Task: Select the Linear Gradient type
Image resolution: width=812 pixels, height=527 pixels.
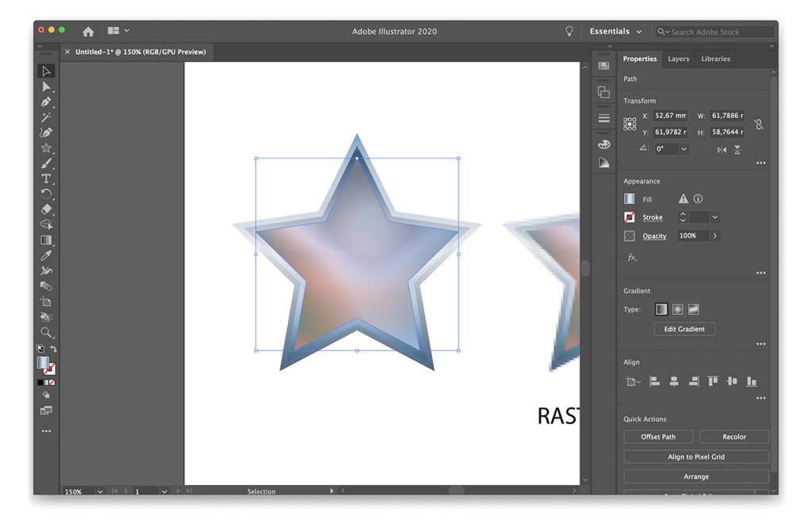Action: tap(661, 310)
